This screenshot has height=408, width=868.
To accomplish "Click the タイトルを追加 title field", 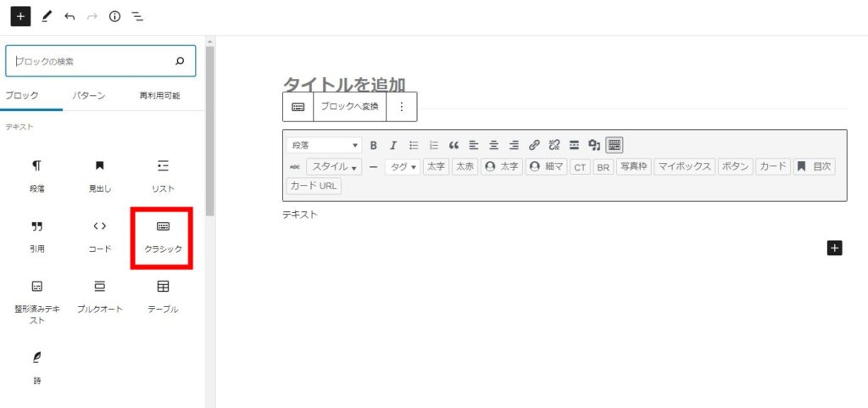I will (344, 86).
